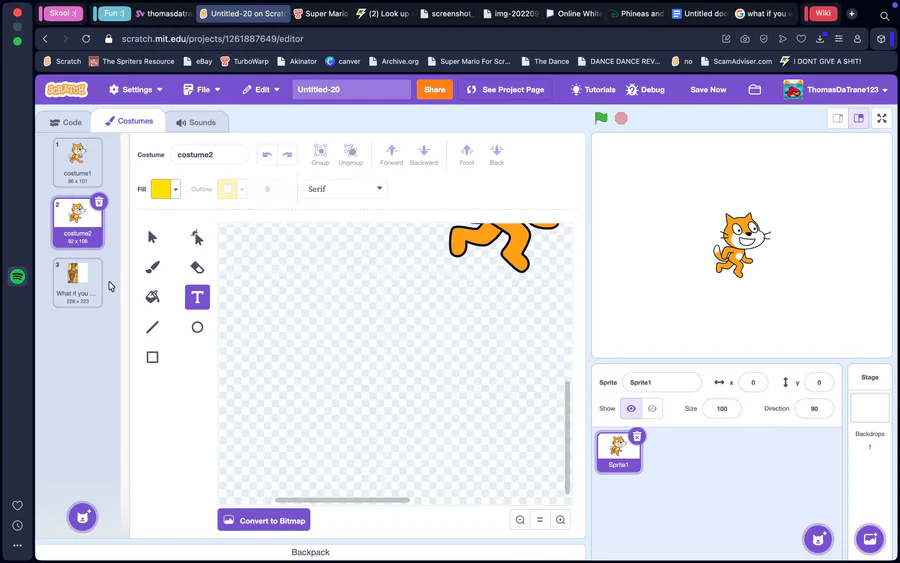
Task: Click See Project Page
Action: [506, 90]
